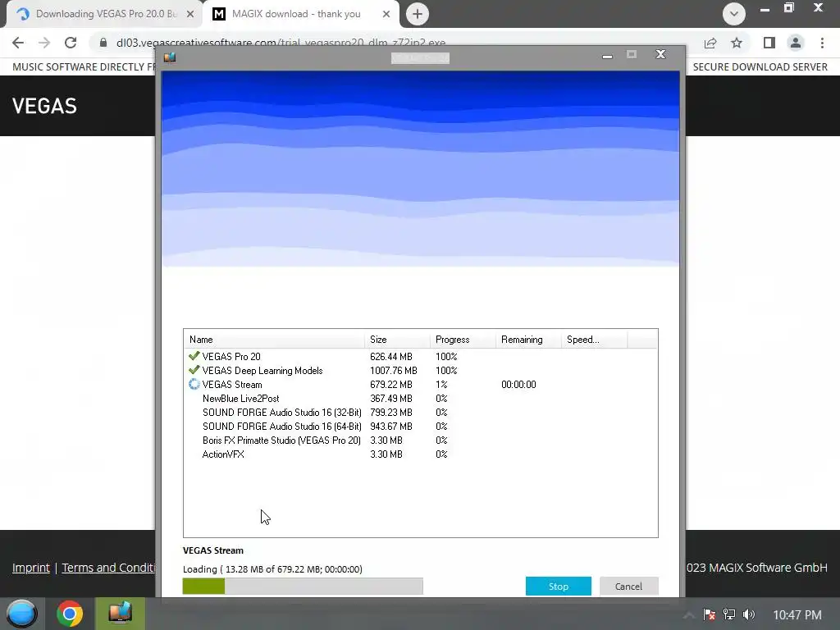Stop the VEGAS Stream download
Viewport: 840px width, 630px height.
(x=558, y=586)
